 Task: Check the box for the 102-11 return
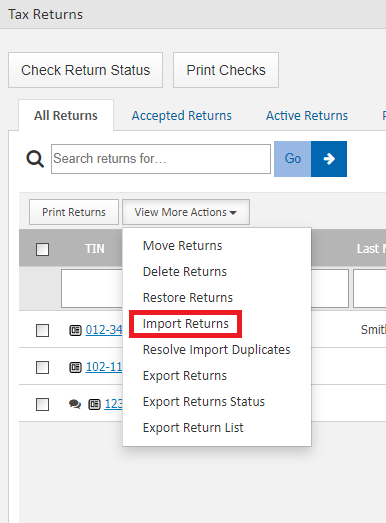[x=42, y=368]
